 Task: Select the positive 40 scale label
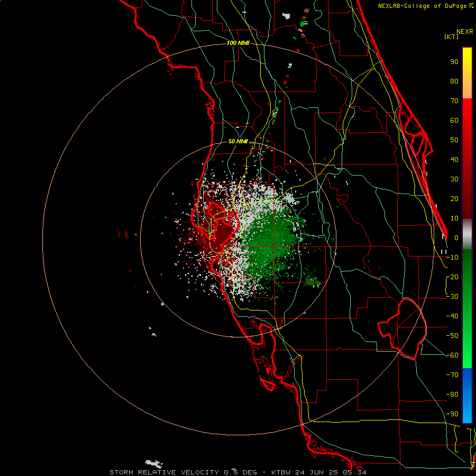point(454,159)
